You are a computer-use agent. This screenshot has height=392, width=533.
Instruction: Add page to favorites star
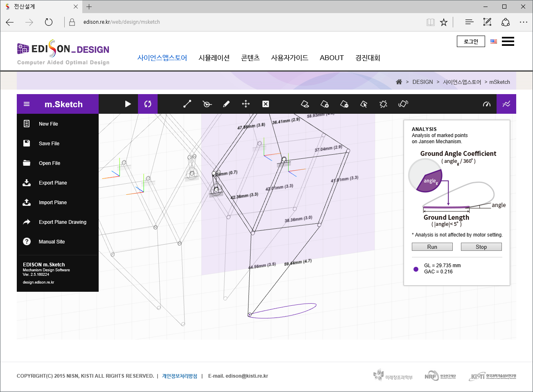[x=444, y=22]
